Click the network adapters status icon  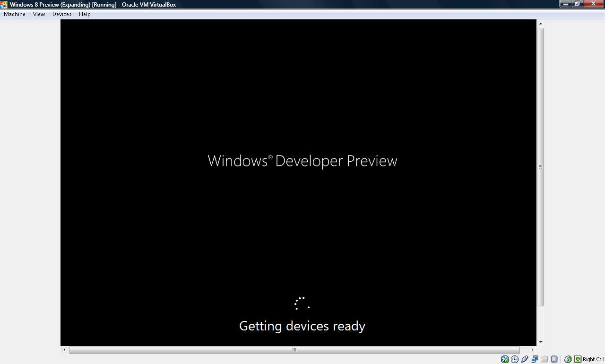(x=535, y=359)
